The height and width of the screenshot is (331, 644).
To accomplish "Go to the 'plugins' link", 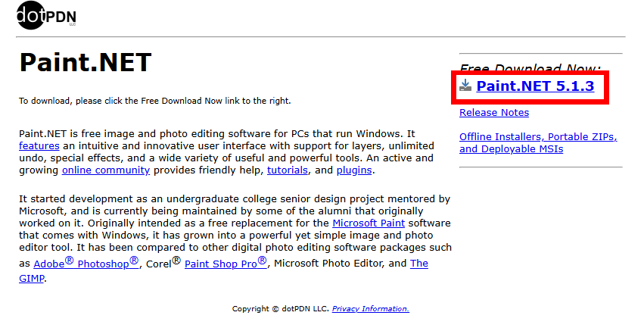I will coord(354,170).
